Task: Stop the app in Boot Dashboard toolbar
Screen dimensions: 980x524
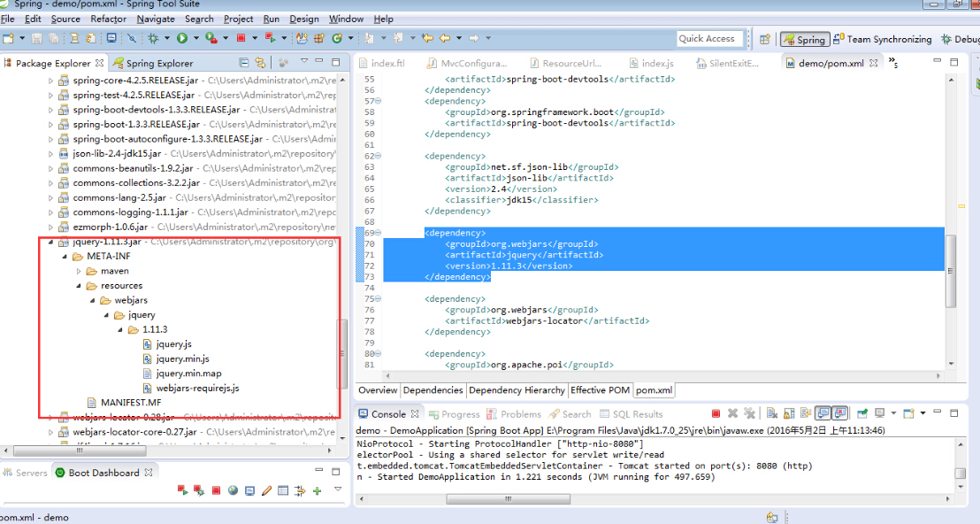Action: [x=216, y=491]
